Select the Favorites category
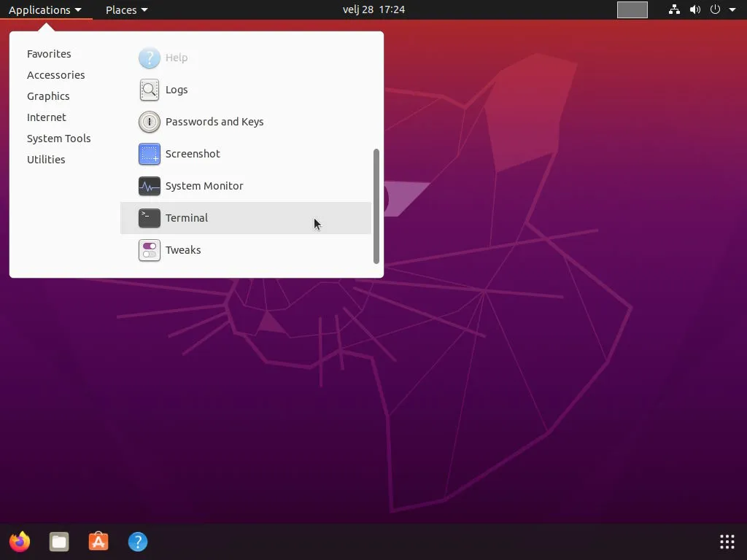 49,54
